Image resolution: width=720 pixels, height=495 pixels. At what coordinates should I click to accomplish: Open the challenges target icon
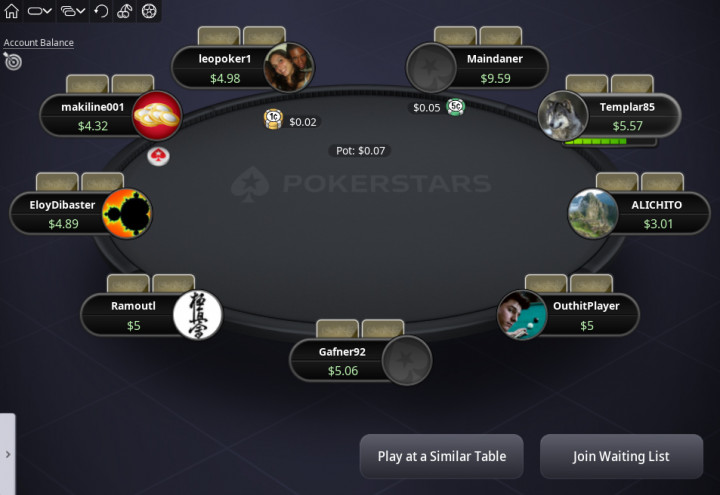(x=12, y=61)
